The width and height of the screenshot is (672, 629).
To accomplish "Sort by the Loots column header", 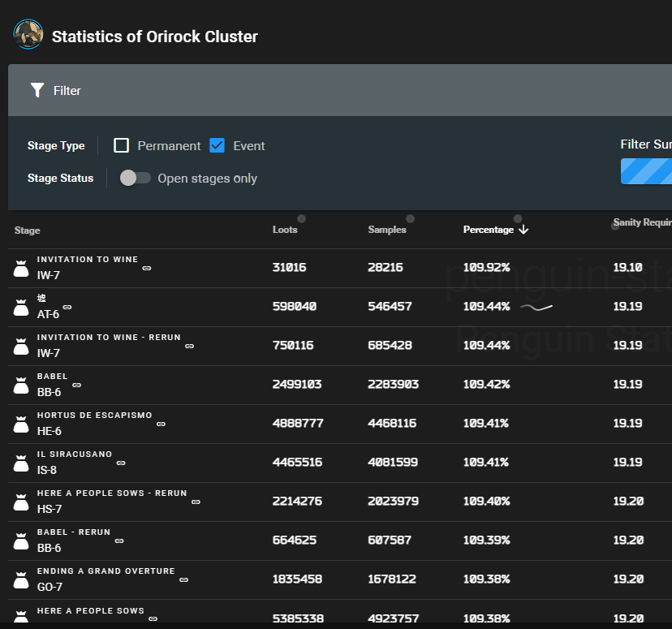I will coord(285,230).
